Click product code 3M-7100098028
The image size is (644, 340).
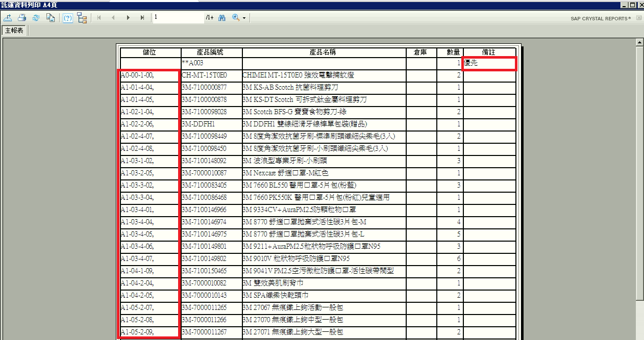[204, 112]
